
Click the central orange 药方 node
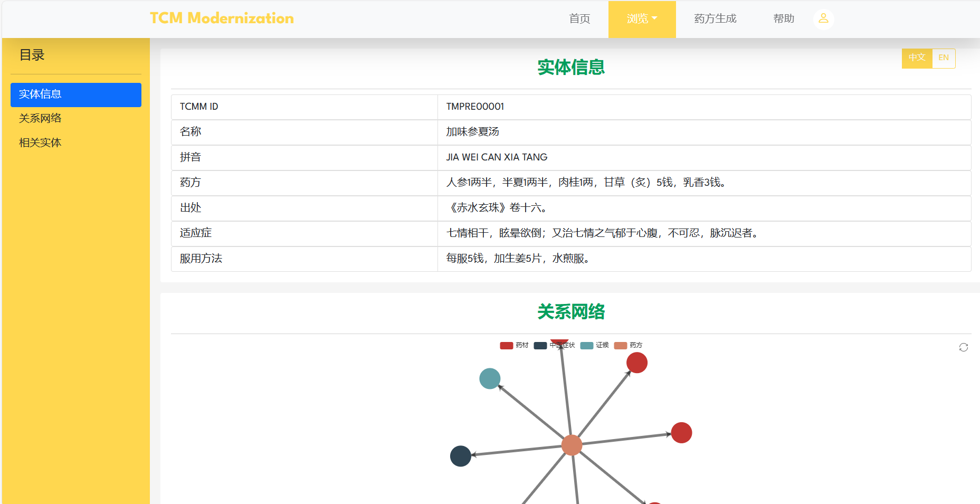pyautogui.click(x=572, y=445)
